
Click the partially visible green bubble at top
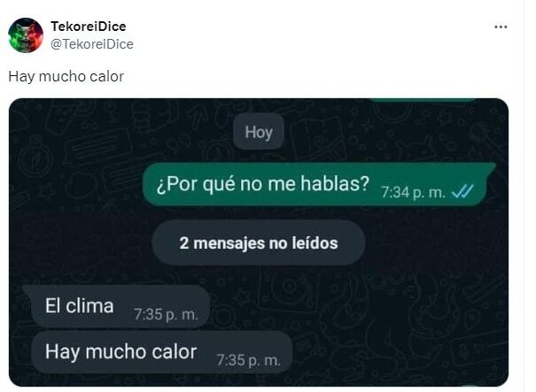[x=423, y=100]
